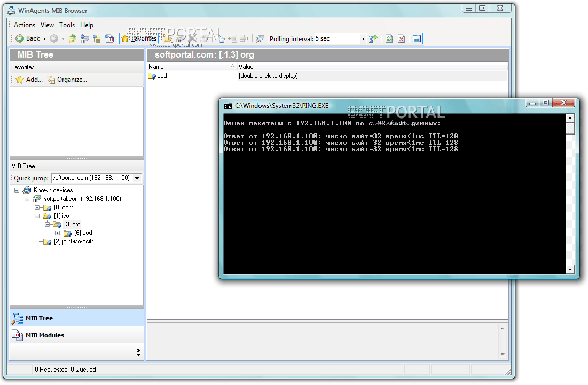
Task: Click the start polling icon
Action: click(x=373, y=38)
